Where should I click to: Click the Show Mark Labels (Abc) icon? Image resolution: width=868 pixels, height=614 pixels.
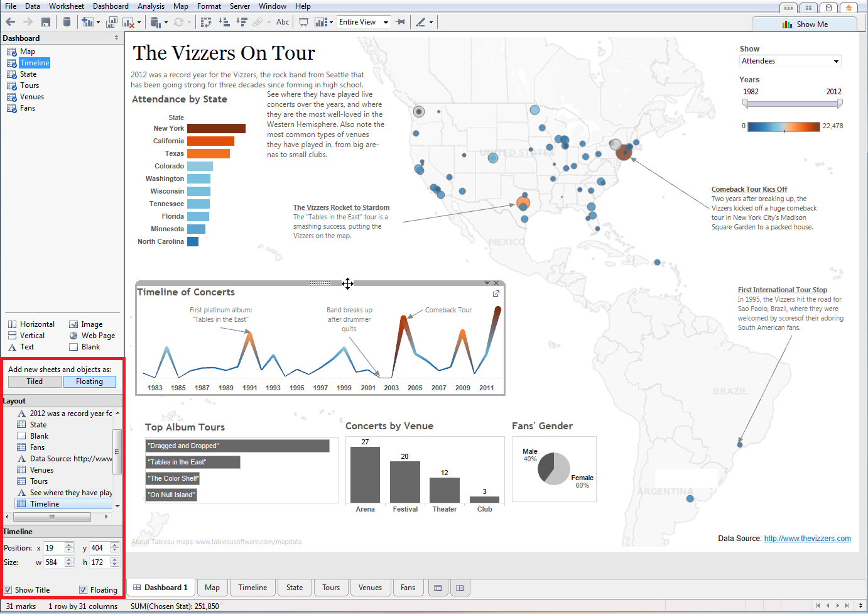click(282, 21)
